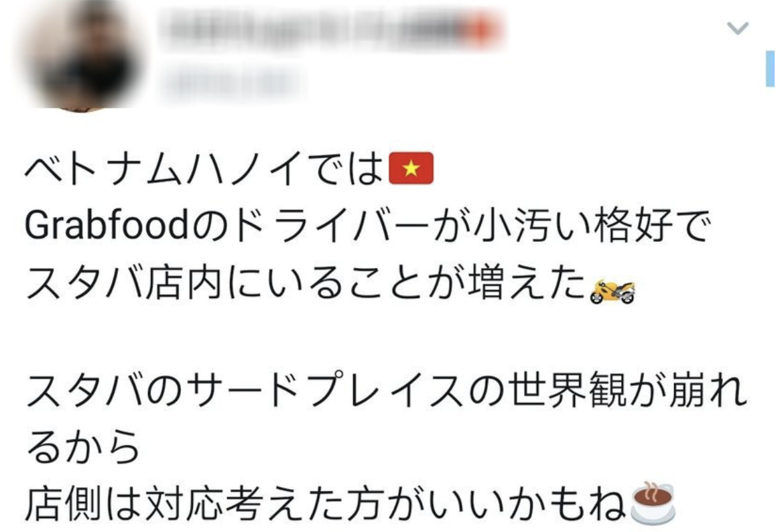Image resolution: width=776 pixels, height=532 pixels.
Task: Click the yellow motorcycle emoji
Action: click(x=612, y=291)
